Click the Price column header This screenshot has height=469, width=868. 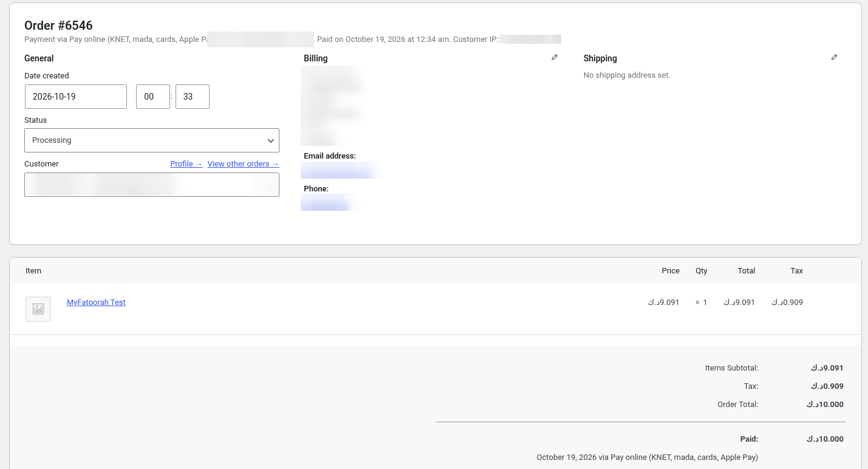coord(671,271)
